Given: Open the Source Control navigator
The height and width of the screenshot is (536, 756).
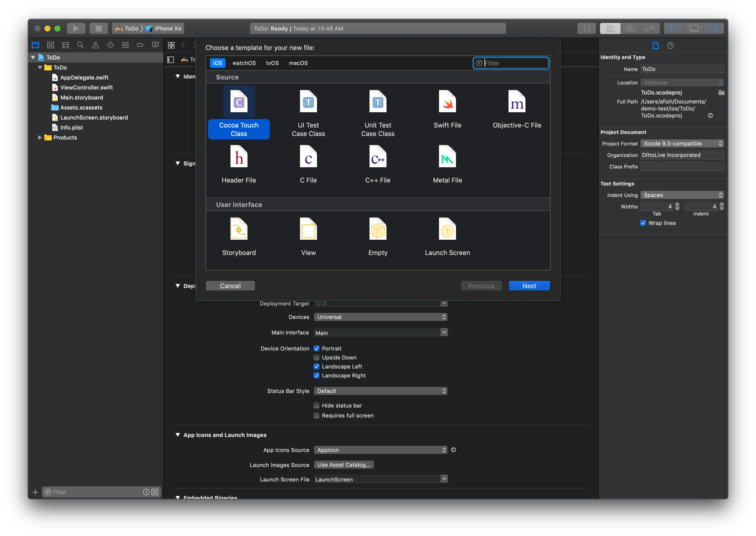Looking at the screenshot, I should 50,45.
